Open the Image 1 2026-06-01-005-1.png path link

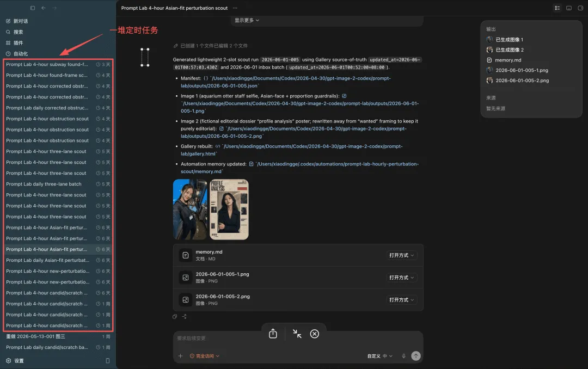(299, 107)
